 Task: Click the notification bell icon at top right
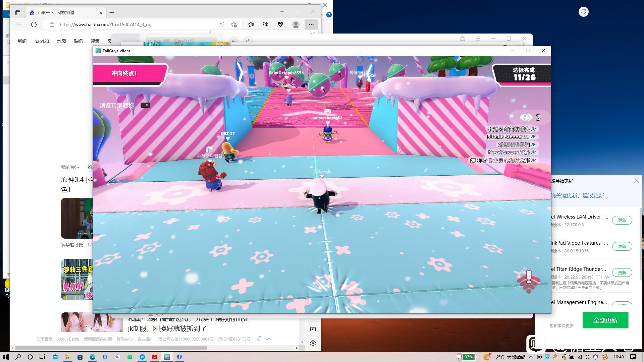point(584,12)
